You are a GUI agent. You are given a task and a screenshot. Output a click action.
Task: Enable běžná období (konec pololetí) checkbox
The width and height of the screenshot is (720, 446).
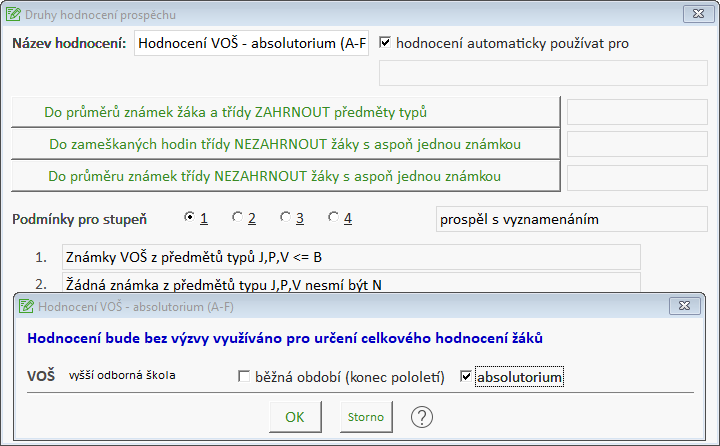click(x=244, y=377)
